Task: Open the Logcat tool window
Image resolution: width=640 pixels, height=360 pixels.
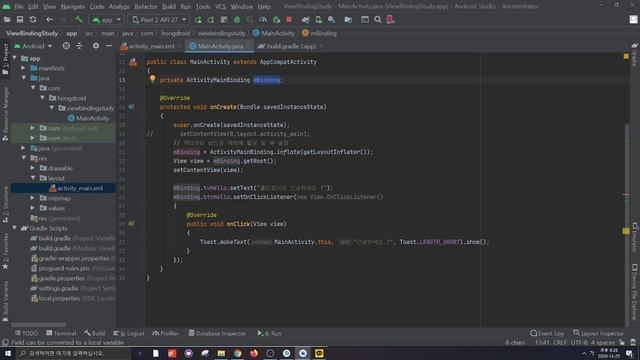Action: click(129, 333)
